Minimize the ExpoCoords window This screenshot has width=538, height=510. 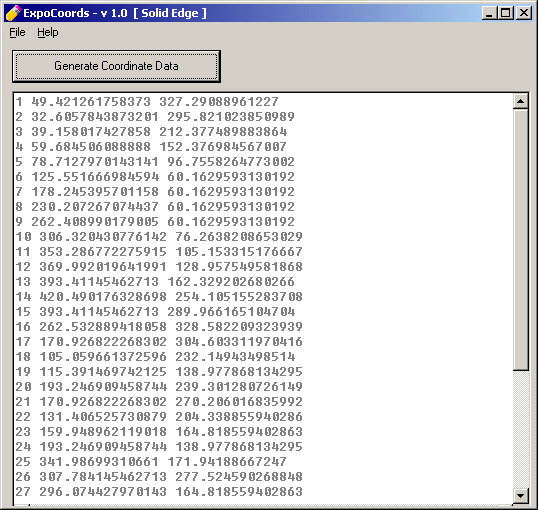coord(490,13)
